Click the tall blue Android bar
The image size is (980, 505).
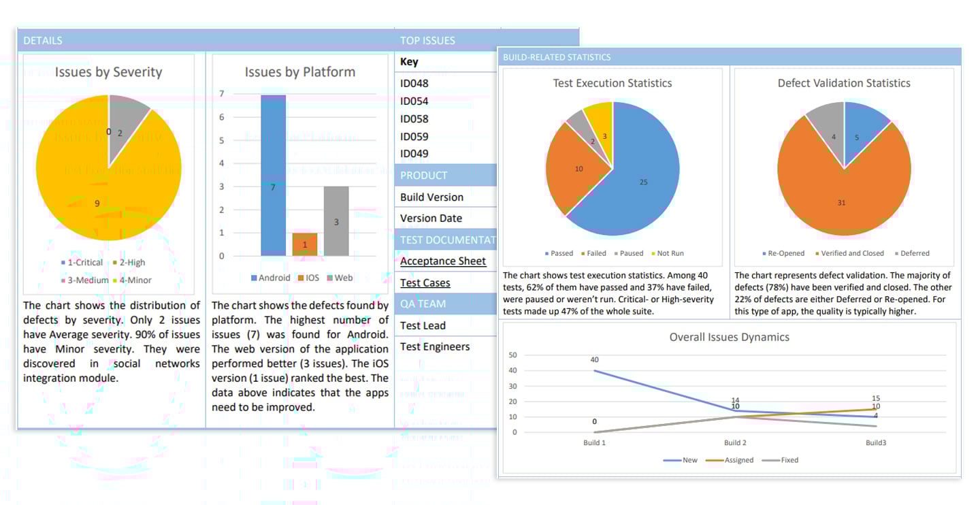(x=273, y=176)
